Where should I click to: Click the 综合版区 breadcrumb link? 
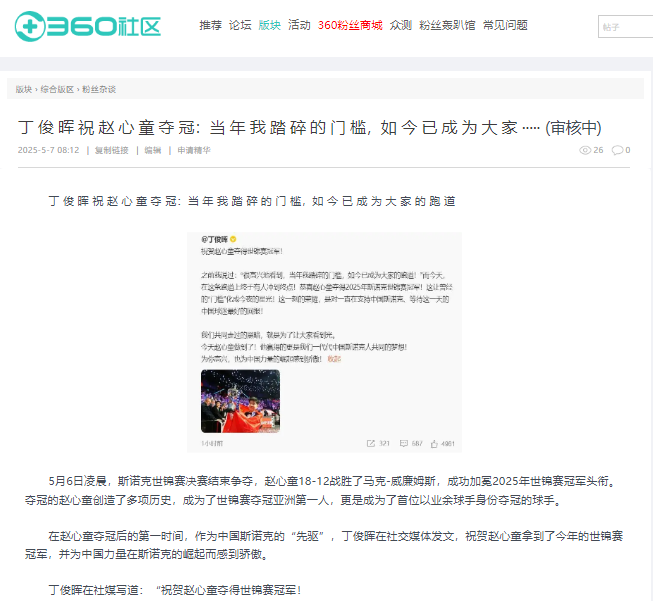pos(57,90)
